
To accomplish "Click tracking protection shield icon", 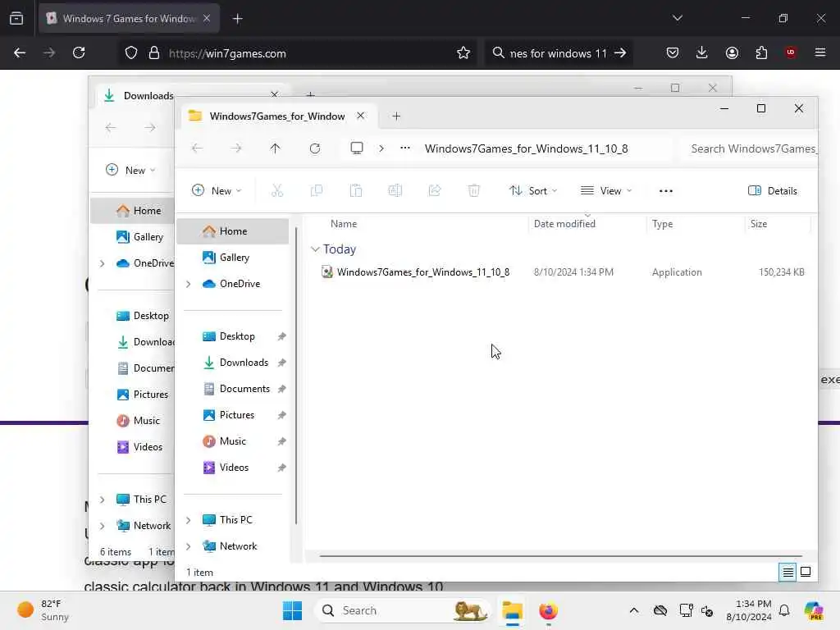I will (x=131, y=53).
